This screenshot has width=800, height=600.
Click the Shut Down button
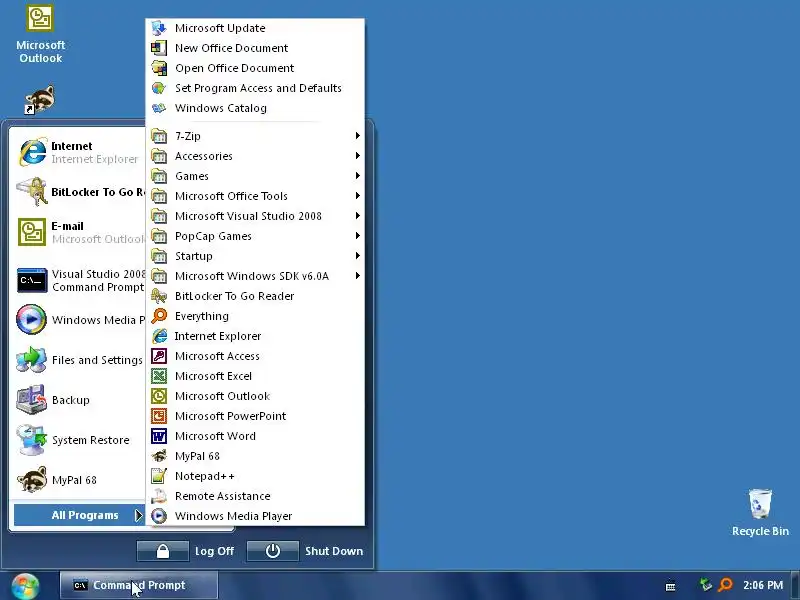coord(306,551)
